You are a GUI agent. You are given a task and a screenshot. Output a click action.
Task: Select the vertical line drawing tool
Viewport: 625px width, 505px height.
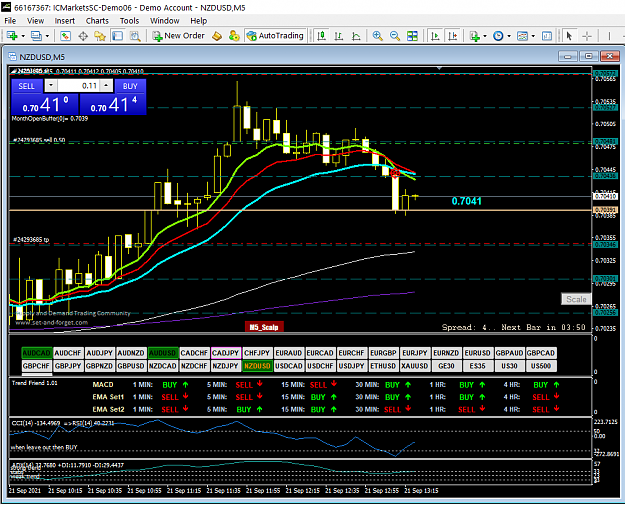(x=609, y=36)
